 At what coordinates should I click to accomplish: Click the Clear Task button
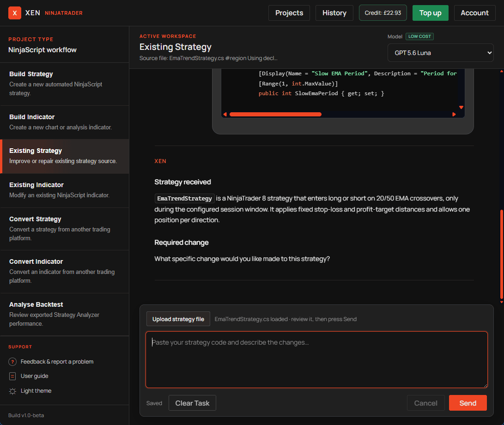pyautogui.click(x=192, y=403)
